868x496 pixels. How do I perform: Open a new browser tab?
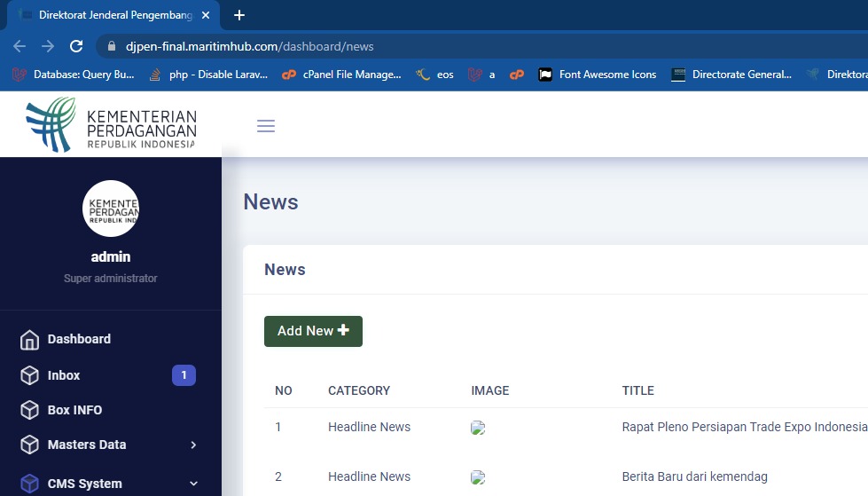click(x=239, y=15)
